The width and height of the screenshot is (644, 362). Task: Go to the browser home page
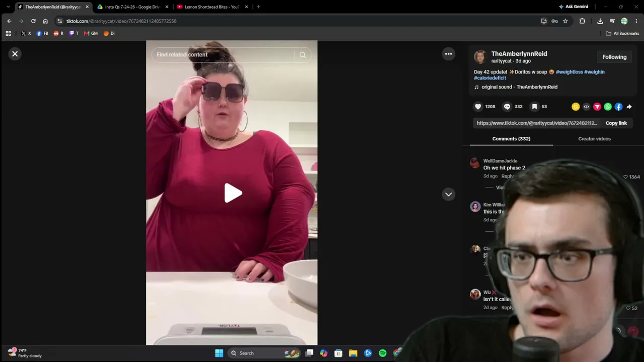click(45, 21)
